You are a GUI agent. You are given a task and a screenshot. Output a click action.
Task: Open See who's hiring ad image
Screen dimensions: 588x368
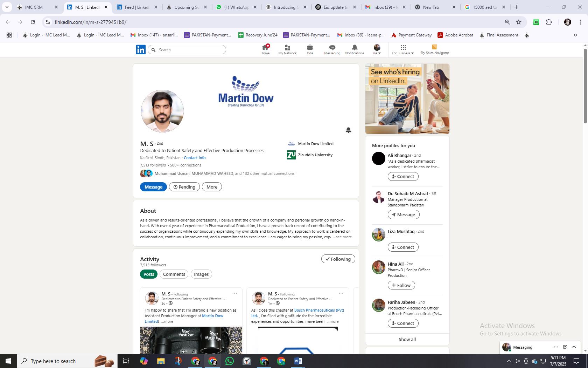407,99
